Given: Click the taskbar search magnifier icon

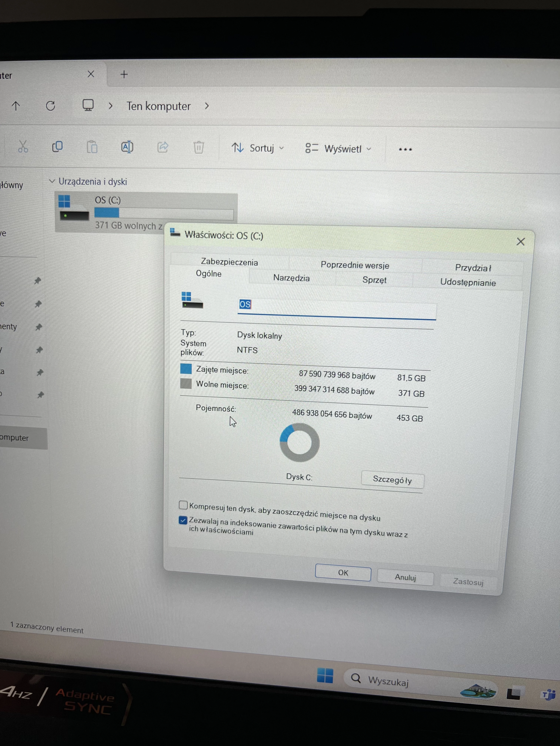Looking at the screenshot, I should point(356,678).
